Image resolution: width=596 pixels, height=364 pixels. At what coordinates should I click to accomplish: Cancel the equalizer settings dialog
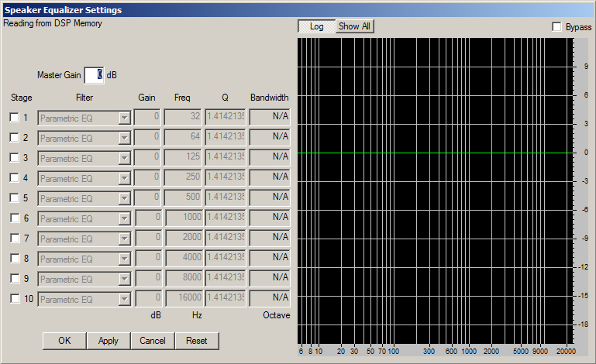[153, 341]
